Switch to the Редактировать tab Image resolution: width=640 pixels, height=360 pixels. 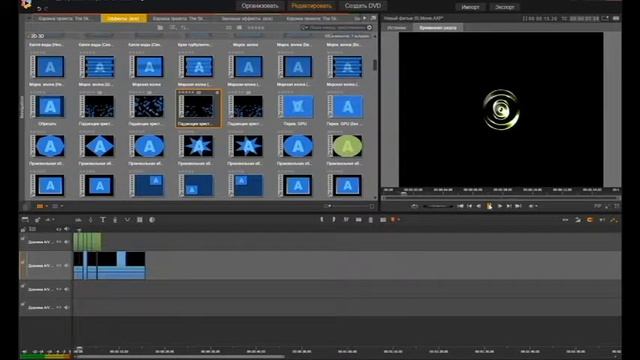click(312, 6)
